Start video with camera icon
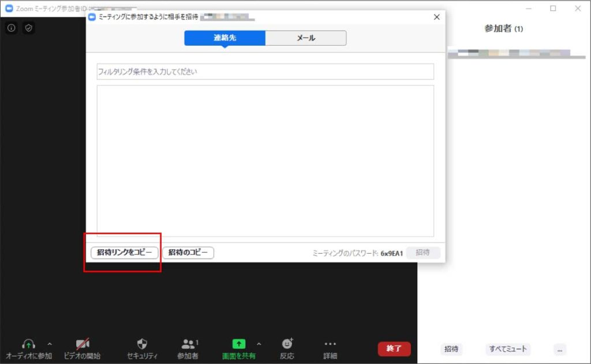The height and width of the screenshot is (364, 591). [x=83, y=344]
